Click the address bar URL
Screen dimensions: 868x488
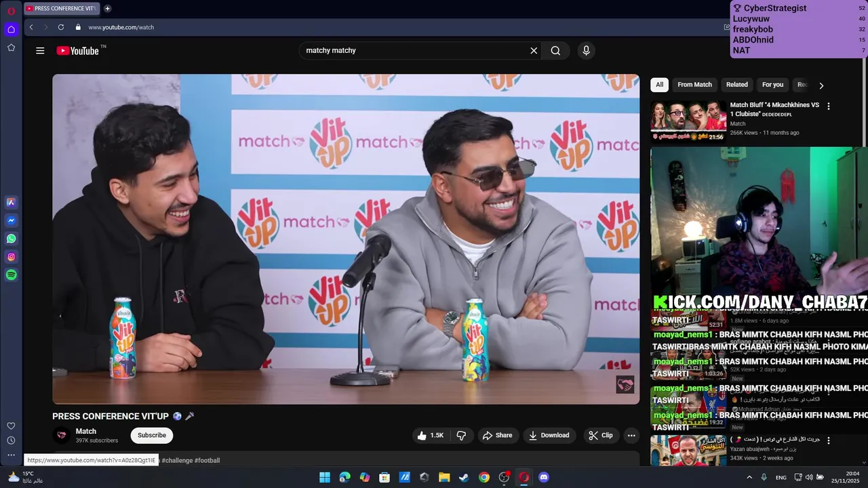pyautogui.click(x=121, y=27)
